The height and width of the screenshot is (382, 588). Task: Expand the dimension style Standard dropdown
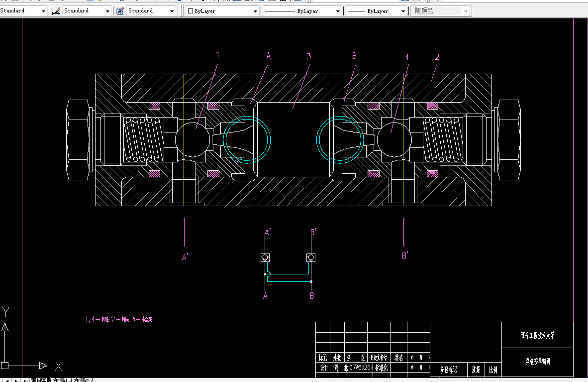pos(107,11)
